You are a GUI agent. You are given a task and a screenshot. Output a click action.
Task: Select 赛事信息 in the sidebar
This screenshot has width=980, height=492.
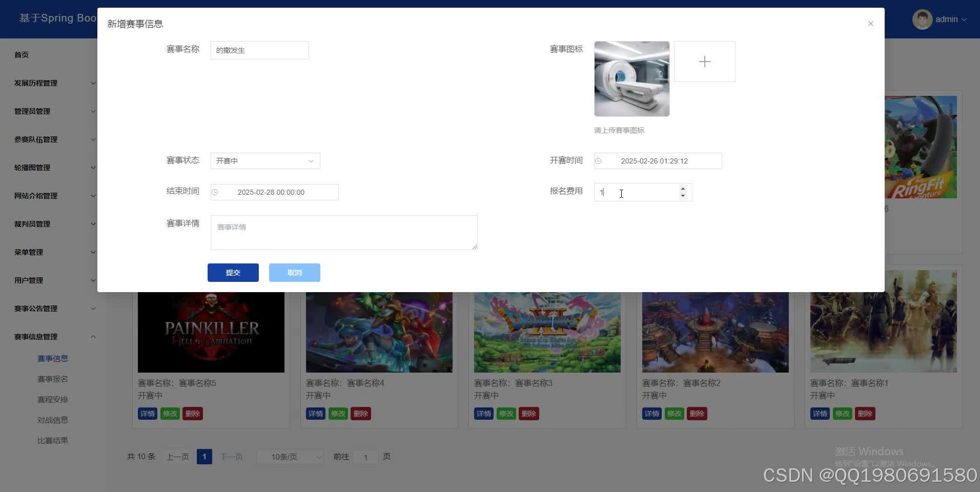pos(53,358)
